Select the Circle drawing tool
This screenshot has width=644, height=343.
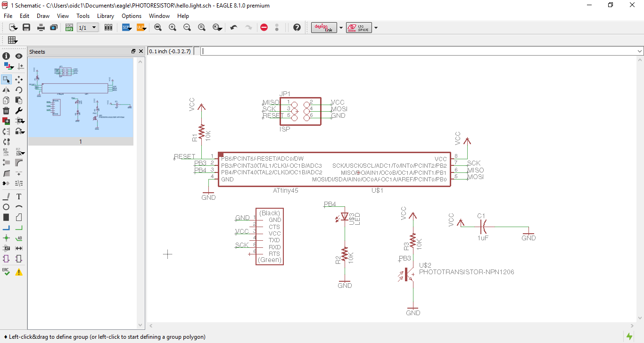[x=6, y=207]
